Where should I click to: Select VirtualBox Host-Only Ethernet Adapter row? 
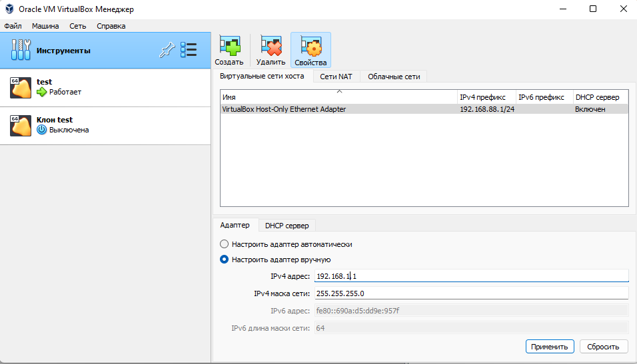pos(424,108)
